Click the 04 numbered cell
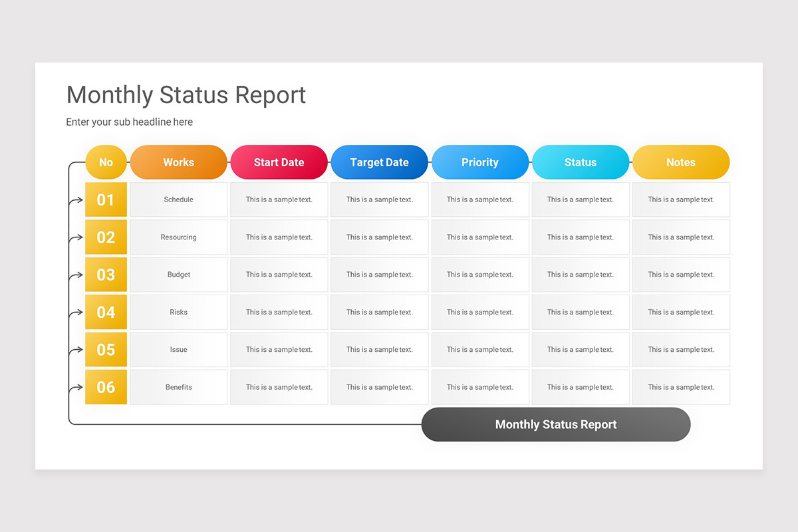This screenshot has width=798, height=532. pos(106,312)
